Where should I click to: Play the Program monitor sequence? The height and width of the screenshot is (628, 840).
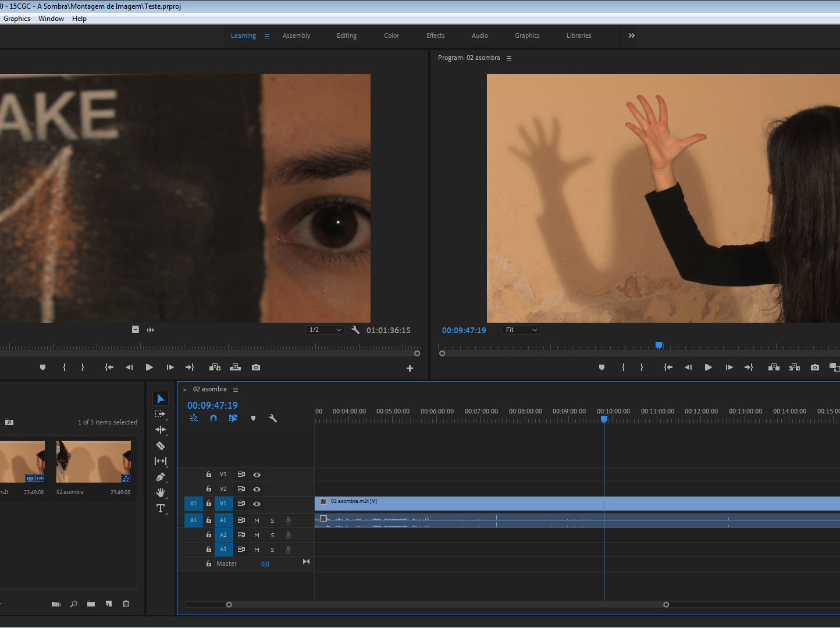pyautogui.click(x=708, y=367)
